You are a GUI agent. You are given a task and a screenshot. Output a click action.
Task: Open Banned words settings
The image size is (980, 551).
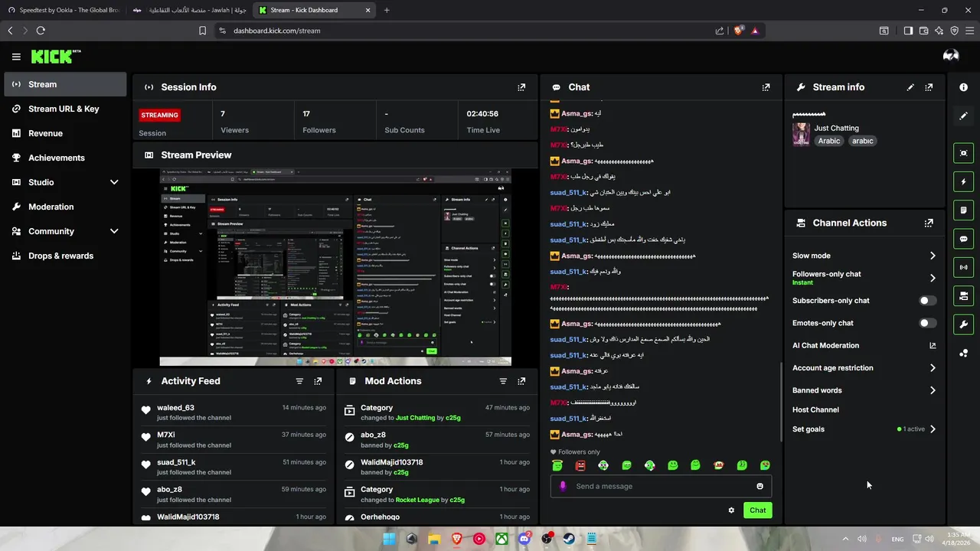coord(864,390)
